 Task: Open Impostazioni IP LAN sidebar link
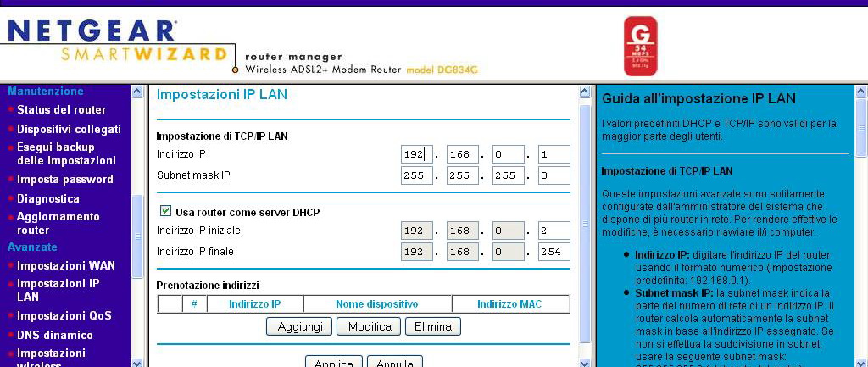click(x=58, y=290)
